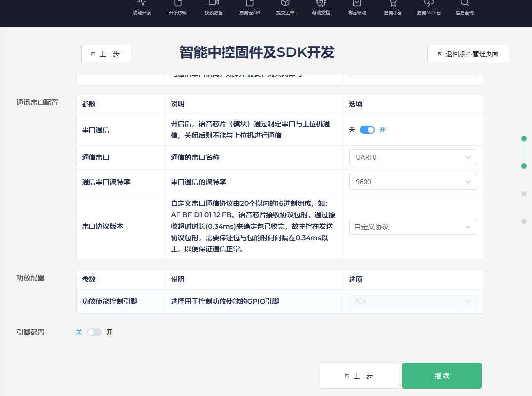This screenshot has height=396, width=532.
Task: Open the 自定义协议 protocol version dropdown
Action: (412, 227)
